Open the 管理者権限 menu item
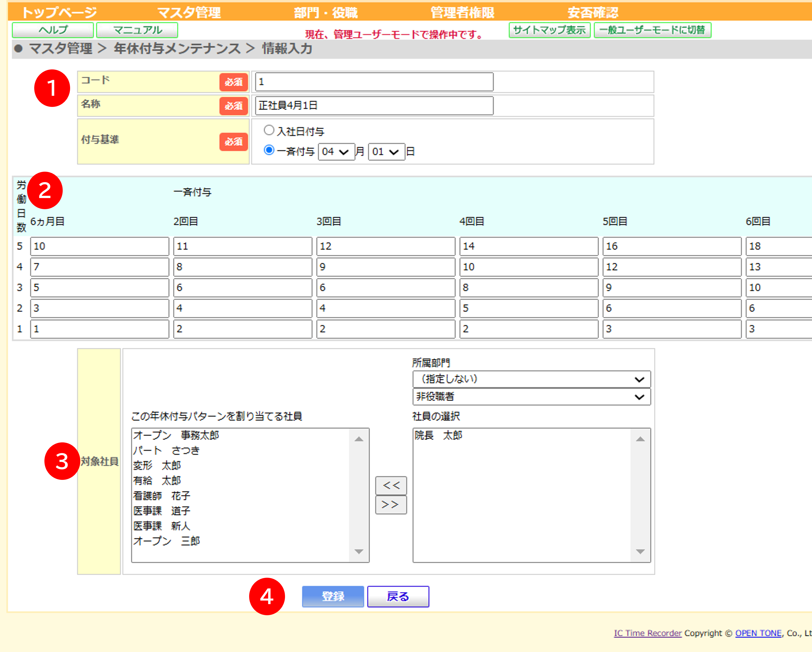The height and width of the screenshot is (652, 812). point(462,12)
